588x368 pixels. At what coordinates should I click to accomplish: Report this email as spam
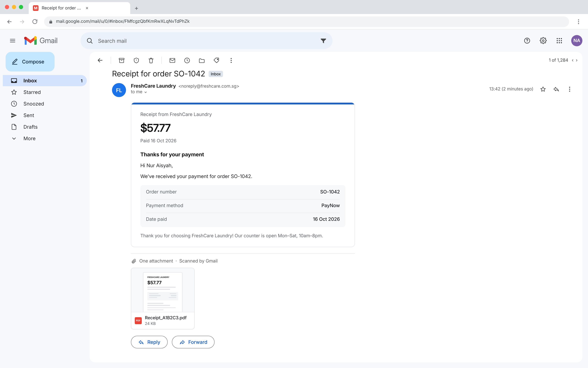click(x=136, y=60)
